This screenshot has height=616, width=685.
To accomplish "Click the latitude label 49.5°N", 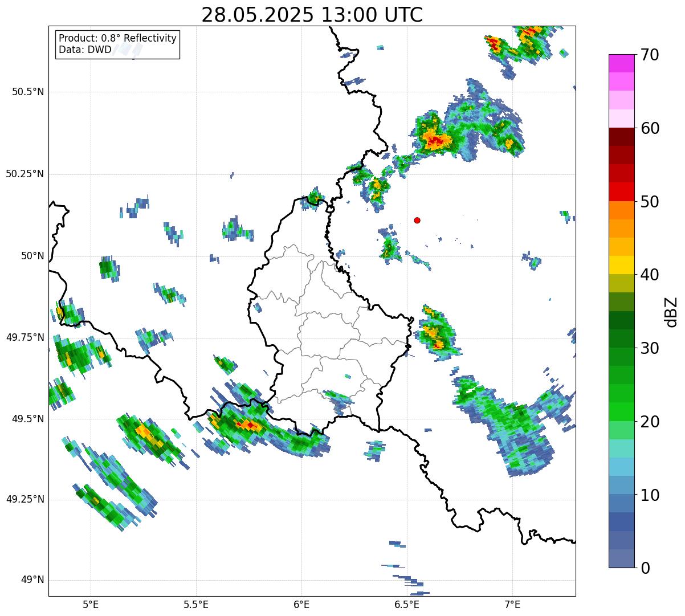I will [28, 418].
